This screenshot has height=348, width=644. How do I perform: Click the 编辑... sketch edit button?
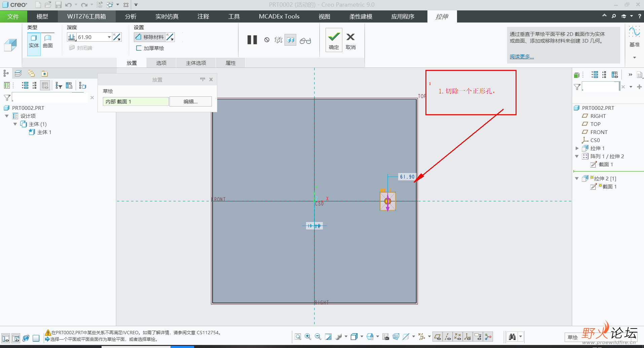click(x=191, y=101)
